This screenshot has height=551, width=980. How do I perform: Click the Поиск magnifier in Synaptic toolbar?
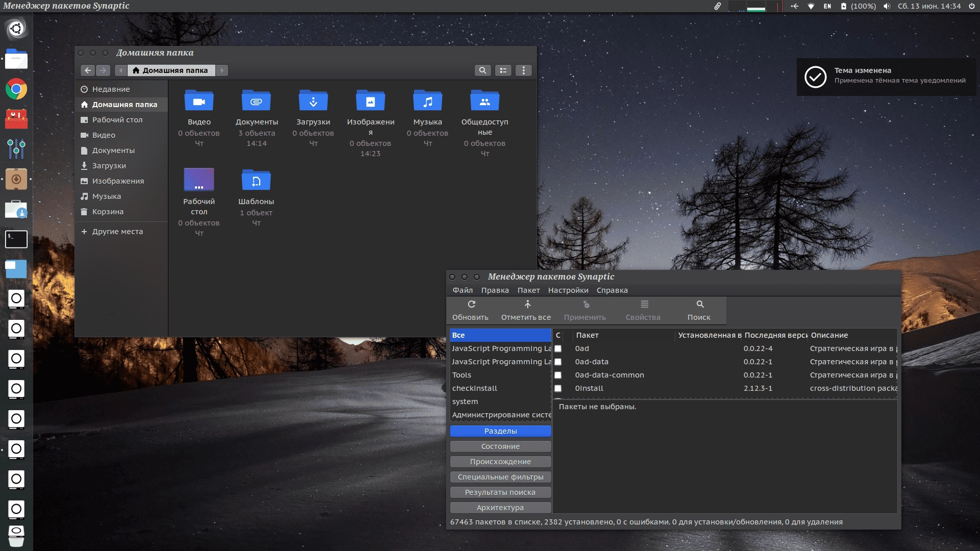point(700,304)
